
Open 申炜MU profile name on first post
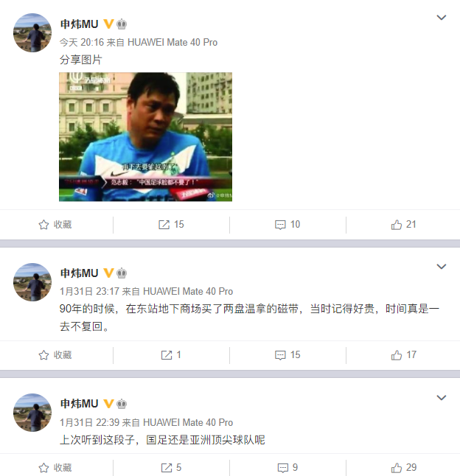click(80, 24)
